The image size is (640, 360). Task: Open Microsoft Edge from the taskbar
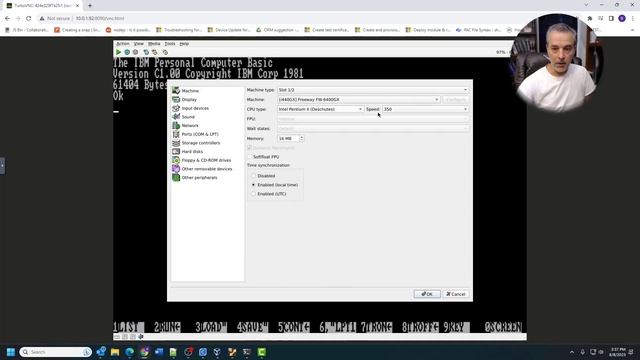click(x=129, y=352)
